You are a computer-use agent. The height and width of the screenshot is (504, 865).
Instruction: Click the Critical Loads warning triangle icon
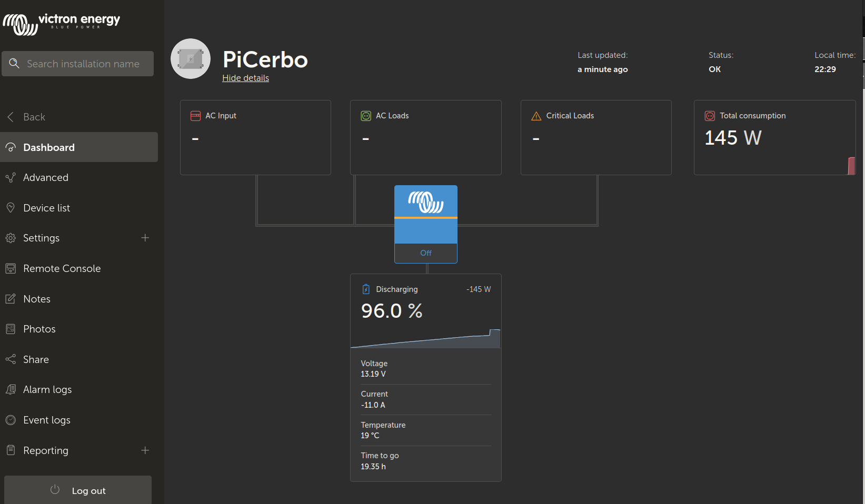pyautogui.click(x=536, y=116)
